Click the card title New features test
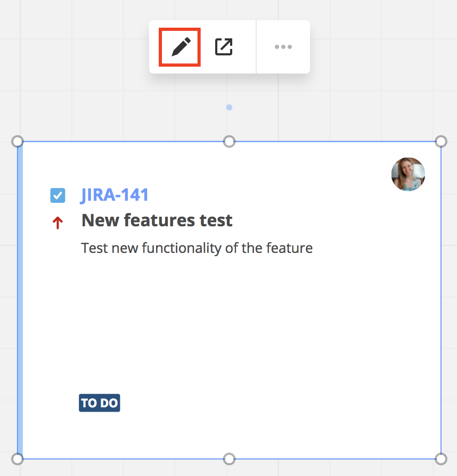Screen dimensions: 457x476 (157, 220)
